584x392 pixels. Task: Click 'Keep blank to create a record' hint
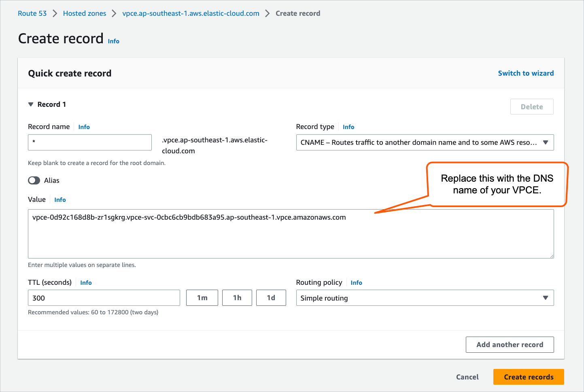(x=97, y=163)
